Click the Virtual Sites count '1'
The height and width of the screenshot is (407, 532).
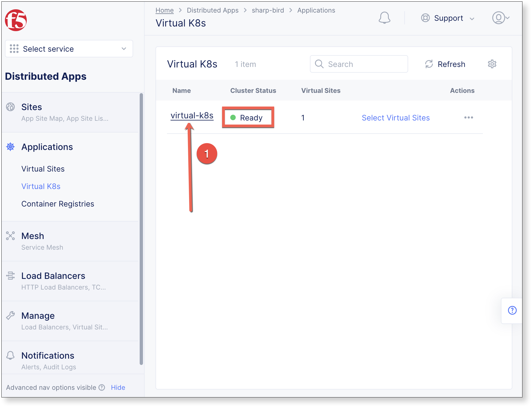coord(303,118)
